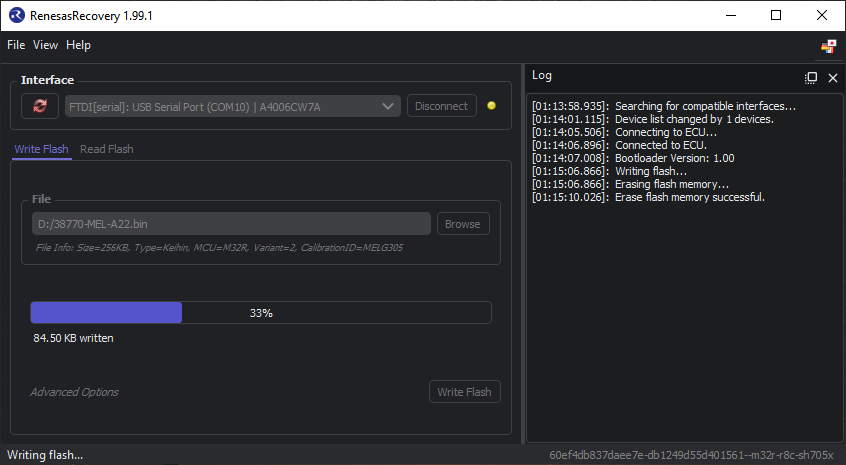Click the Write Flash button
This screenshot has width=846, height=465.
point(465,392)
